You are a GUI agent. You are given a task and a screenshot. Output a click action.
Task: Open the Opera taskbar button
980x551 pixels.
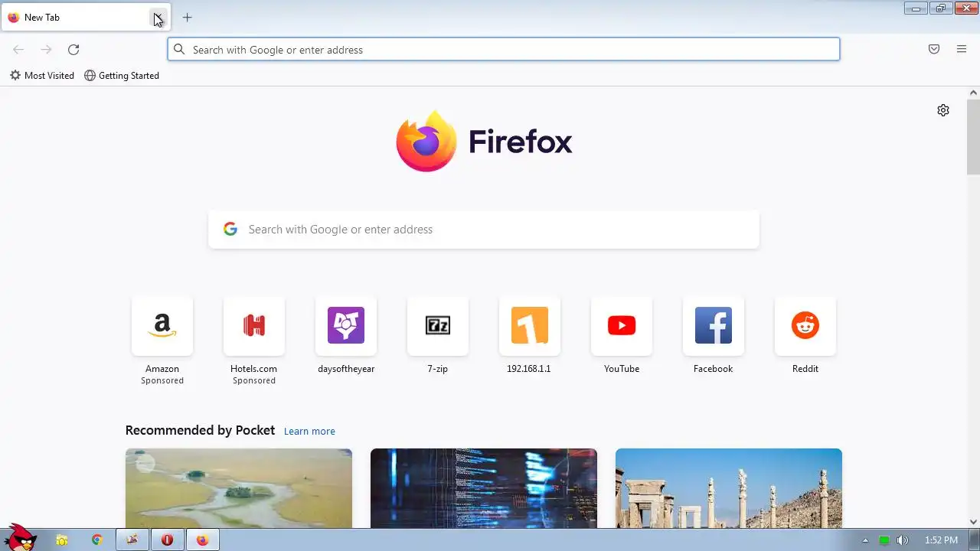[167, 540]
